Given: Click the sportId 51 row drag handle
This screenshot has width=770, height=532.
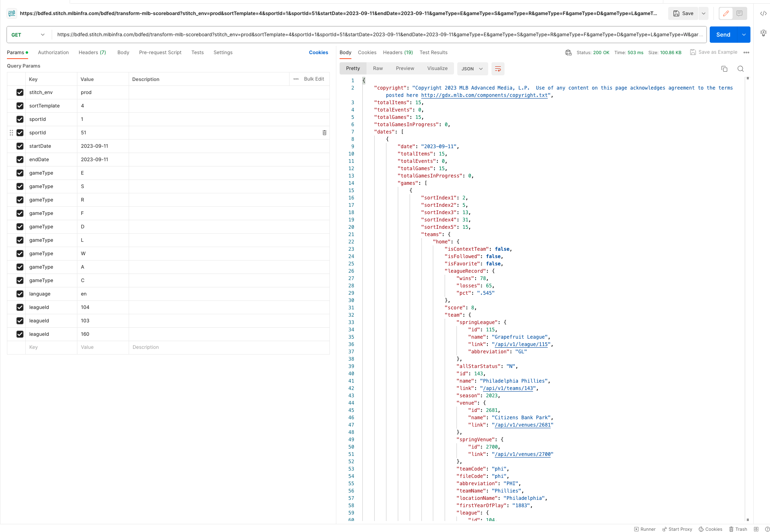Looking at the screenshot, I should (x=11, y=133).
